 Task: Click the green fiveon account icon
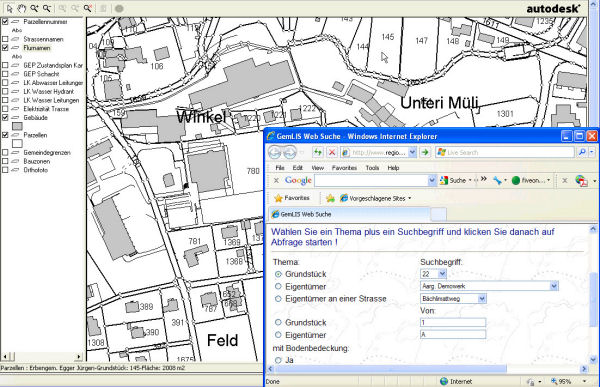(516, 180)
